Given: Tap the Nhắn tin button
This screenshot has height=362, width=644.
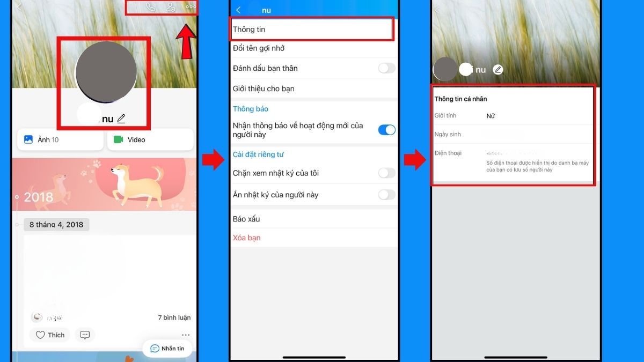Looking at the screenshot, I should point(167,348).
